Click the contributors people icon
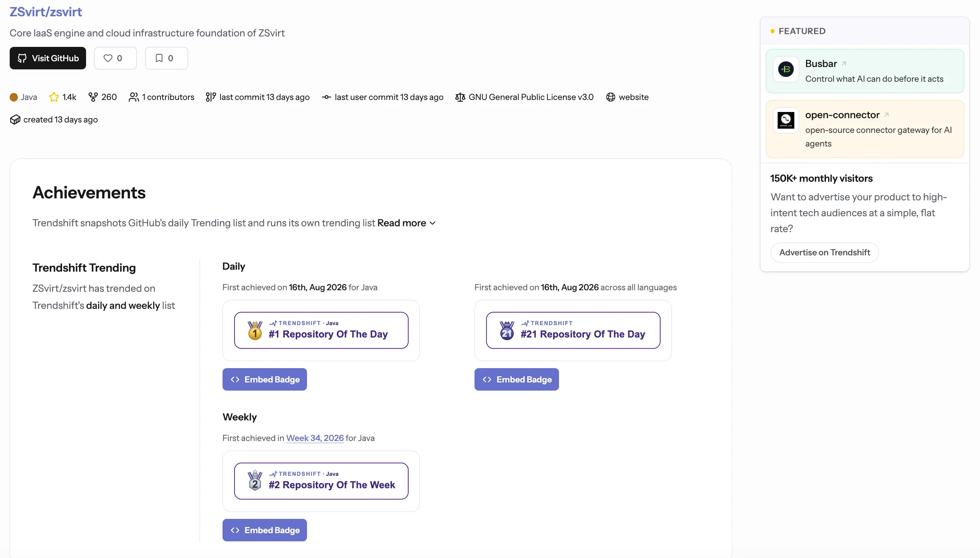980x558 pixels. coord(134,97)
